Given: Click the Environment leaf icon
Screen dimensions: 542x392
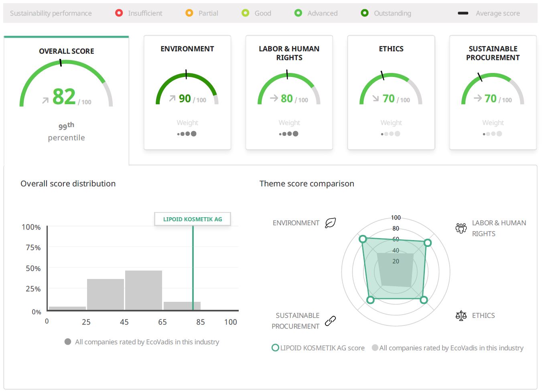Looking at the screenshot, I should (330, 223).
